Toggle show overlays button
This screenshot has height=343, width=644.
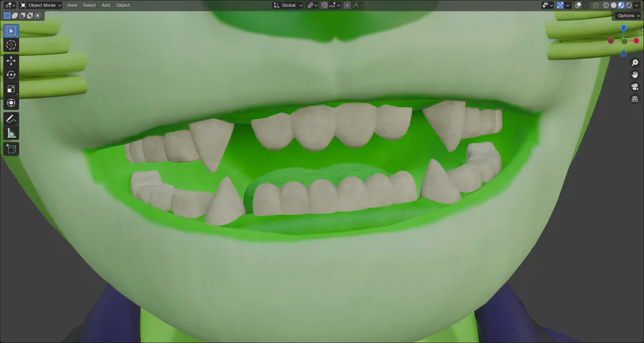coord(578,5)
